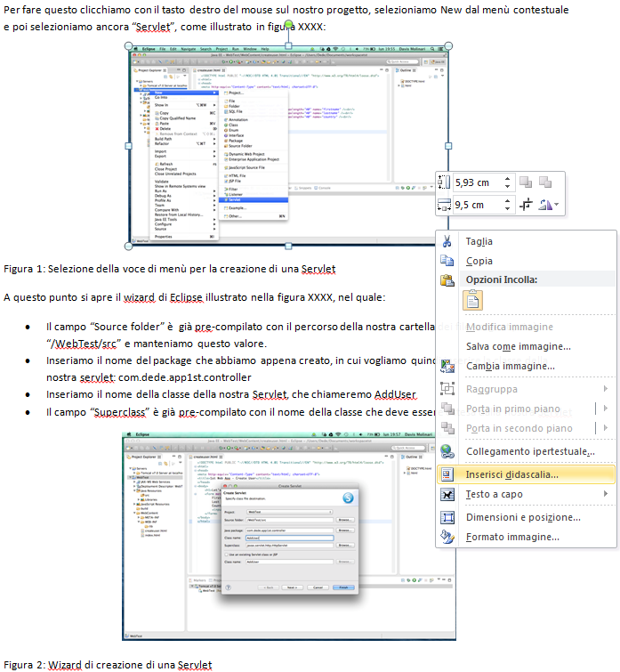The width and height of the screenshot is (620, 672).
Task: Click the word 'Superclass' in the last bullet
Action: [x=119, y=412]
